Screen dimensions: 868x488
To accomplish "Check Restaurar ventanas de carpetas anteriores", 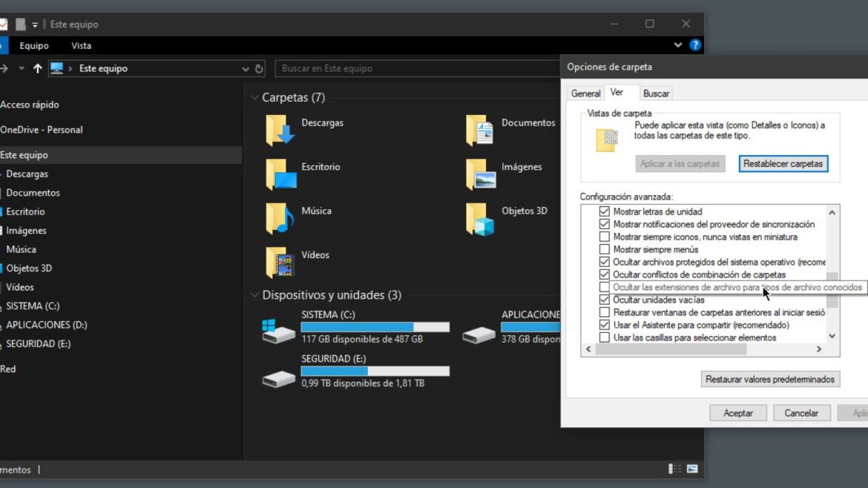I will coord(604,313).
